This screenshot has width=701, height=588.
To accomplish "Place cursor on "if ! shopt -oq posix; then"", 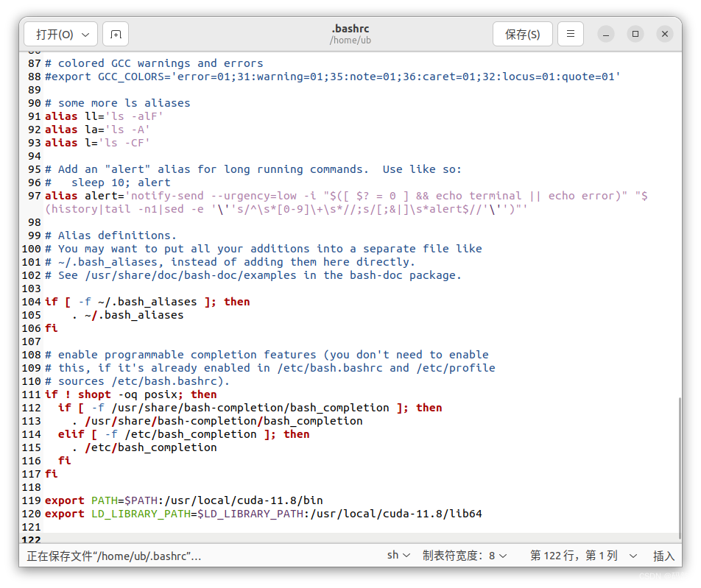I will point(131,394).
